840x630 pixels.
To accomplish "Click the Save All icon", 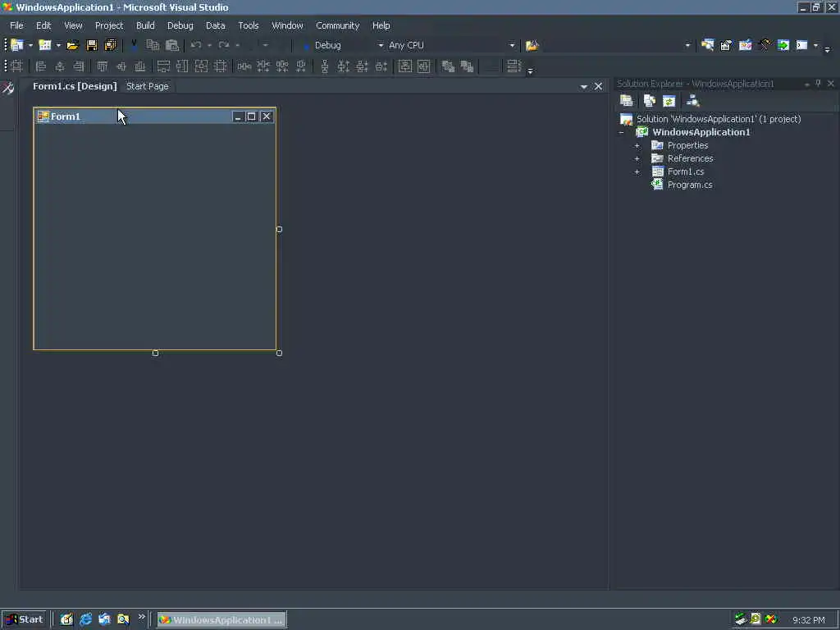I will pos(111,46).
